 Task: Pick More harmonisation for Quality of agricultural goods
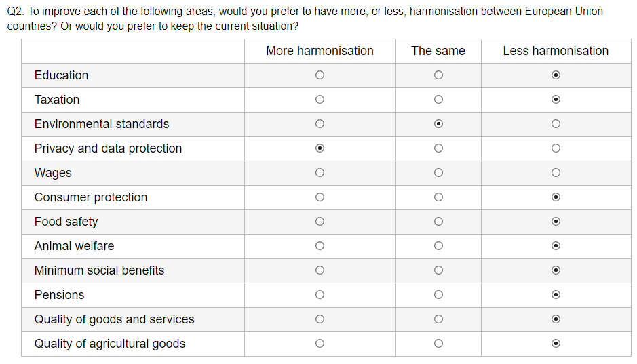pos(320,344)
